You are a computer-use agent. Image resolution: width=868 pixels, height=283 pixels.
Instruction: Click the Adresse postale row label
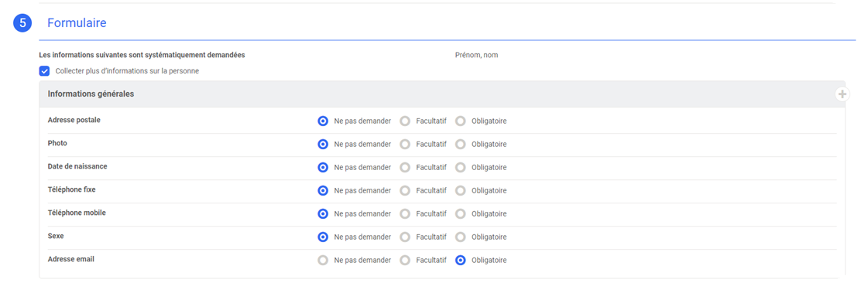click(x=74, y=120)
